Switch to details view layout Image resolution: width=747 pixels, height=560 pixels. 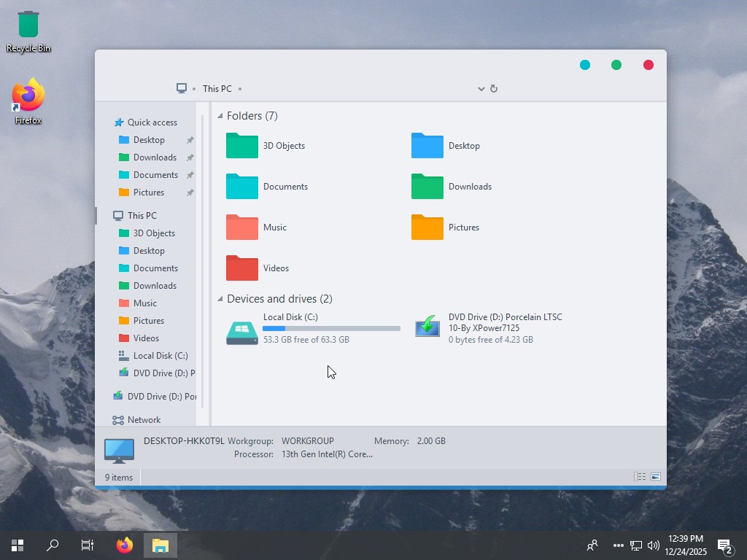point(640,477)
